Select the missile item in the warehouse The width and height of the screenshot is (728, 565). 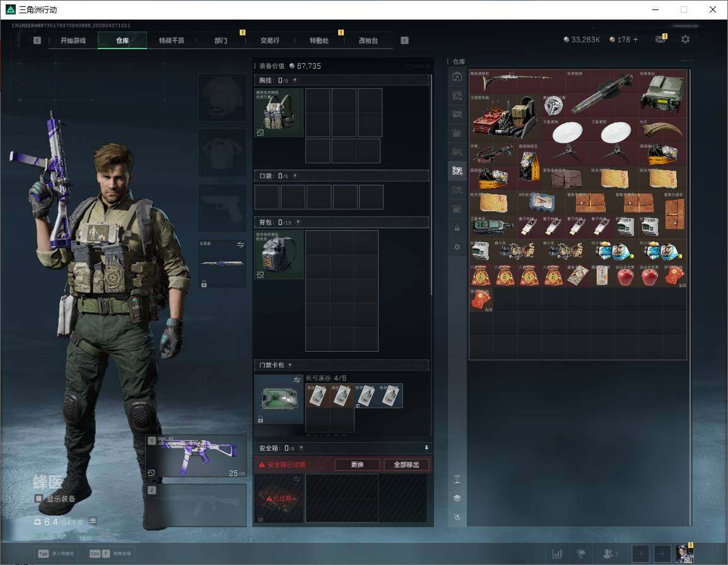tap(602, 93)
